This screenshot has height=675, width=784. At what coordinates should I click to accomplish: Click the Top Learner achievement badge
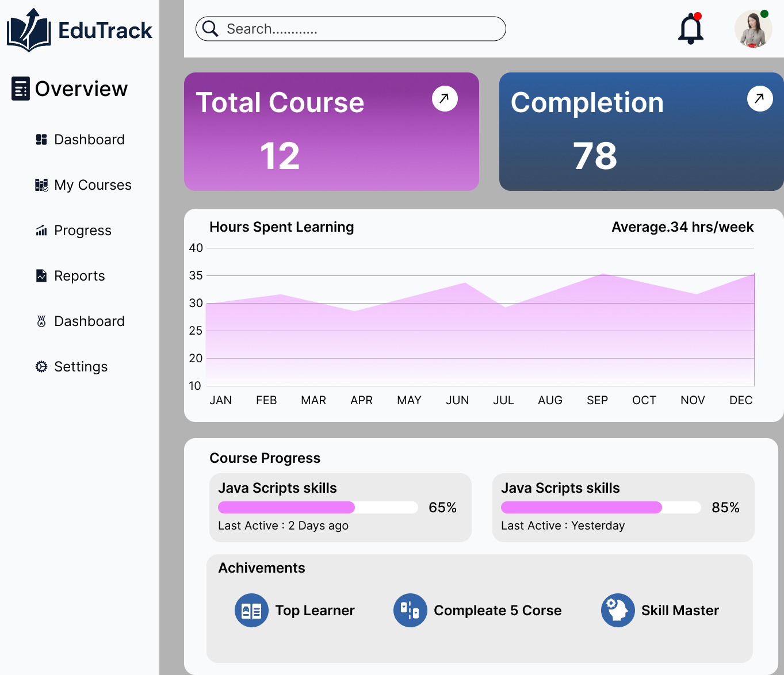pos(251,610)
